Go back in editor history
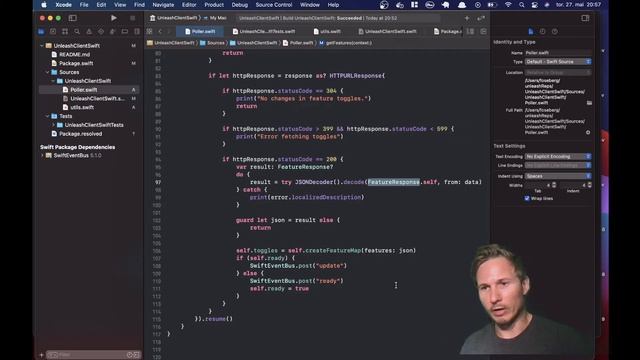The image size is (640, 360). 160,31
